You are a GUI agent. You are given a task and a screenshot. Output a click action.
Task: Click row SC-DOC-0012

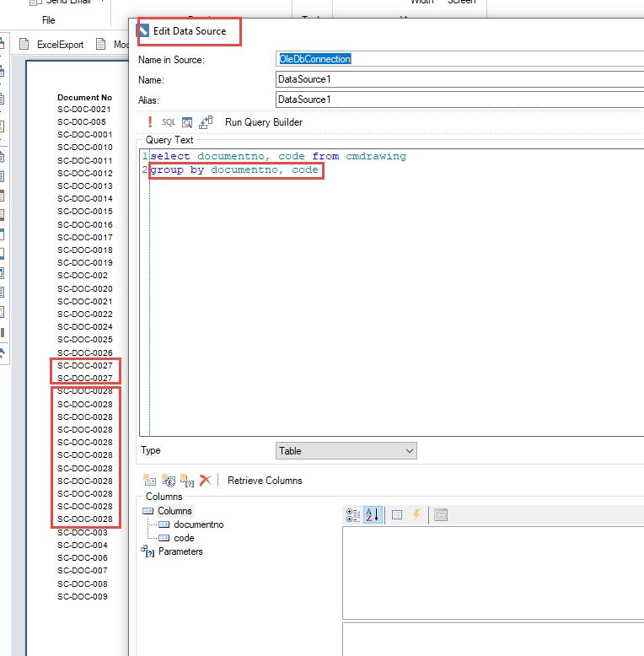tap(85, 173)
